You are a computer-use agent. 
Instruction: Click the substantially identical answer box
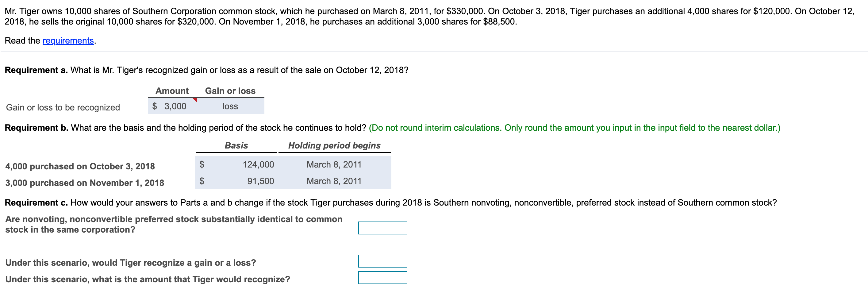pos(382,228)
